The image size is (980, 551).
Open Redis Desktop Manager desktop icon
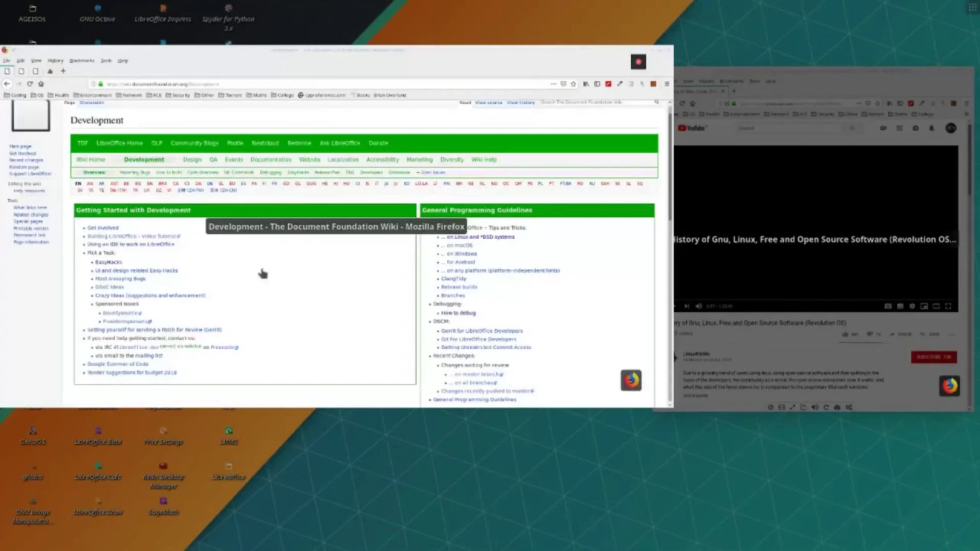pos(163,476)
